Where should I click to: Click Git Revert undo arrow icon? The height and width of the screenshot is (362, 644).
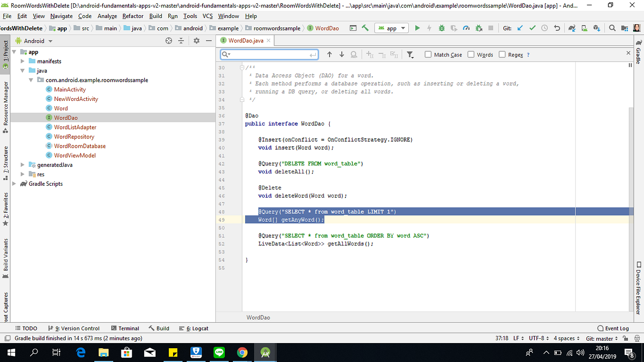coord(557,28)
